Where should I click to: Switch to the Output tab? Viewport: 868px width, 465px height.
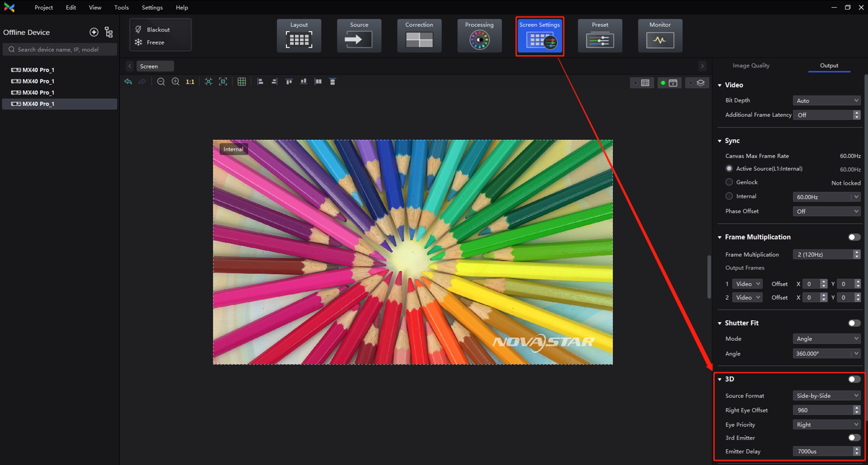[x=829, y=65]
